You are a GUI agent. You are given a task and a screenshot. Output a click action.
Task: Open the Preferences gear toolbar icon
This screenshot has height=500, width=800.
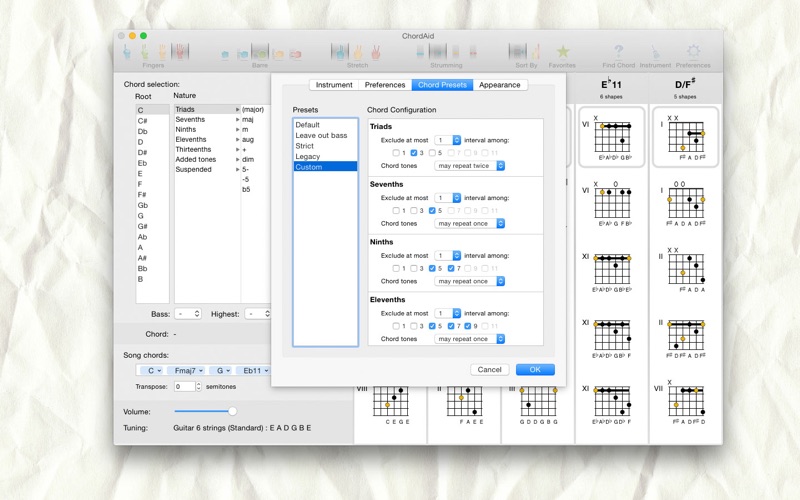(693, 52)
